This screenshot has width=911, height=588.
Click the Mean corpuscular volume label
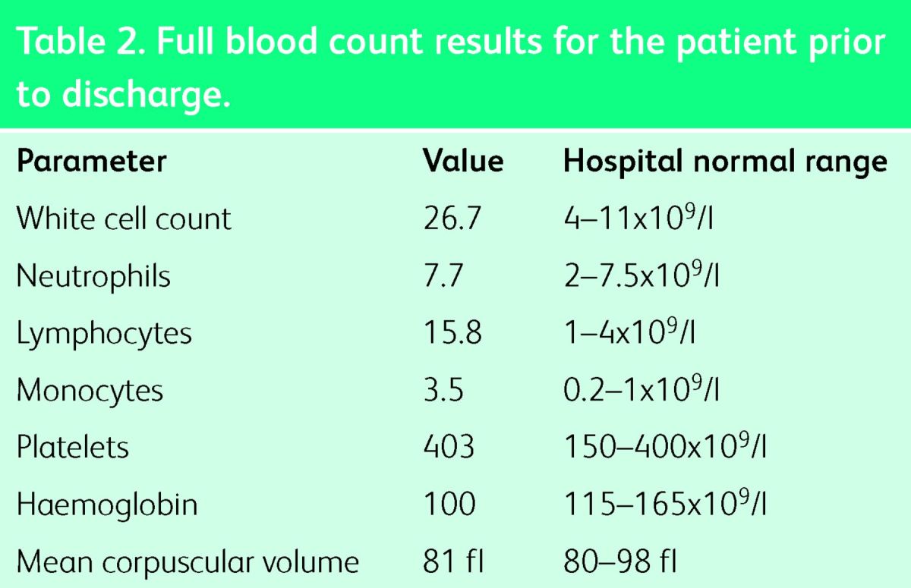click(188, 562)
